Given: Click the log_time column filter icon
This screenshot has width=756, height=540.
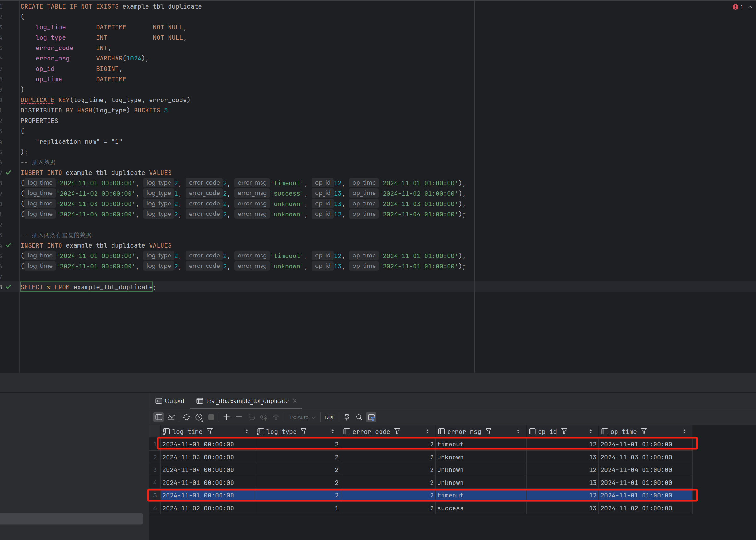Looking at the screenshot, I should point(210,431).
